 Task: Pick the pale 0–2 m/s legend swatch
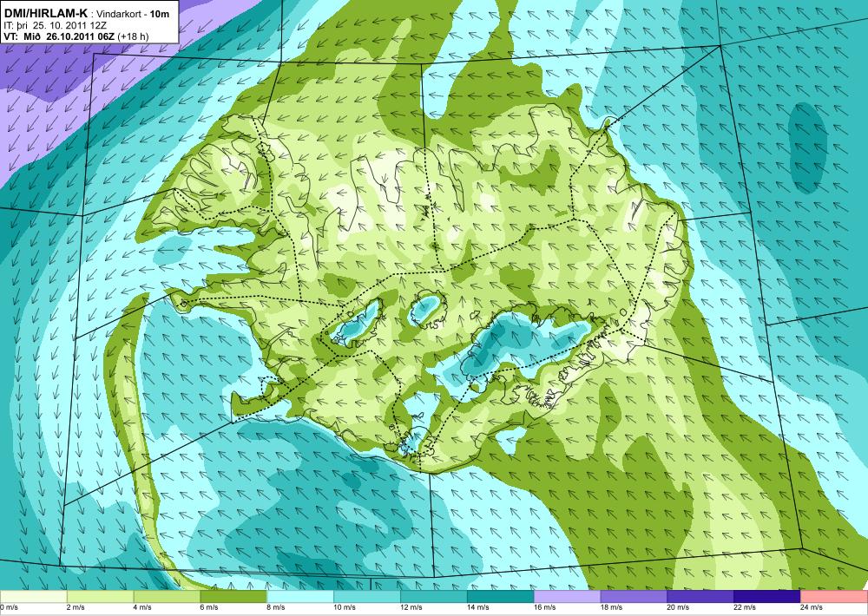pos(33,597)
